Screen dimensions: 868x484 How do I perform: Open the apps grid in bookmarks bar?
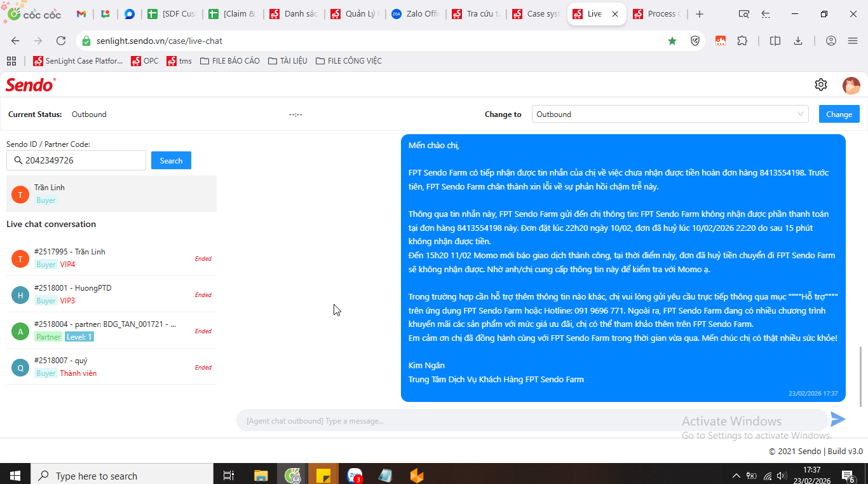coord(11,61)
